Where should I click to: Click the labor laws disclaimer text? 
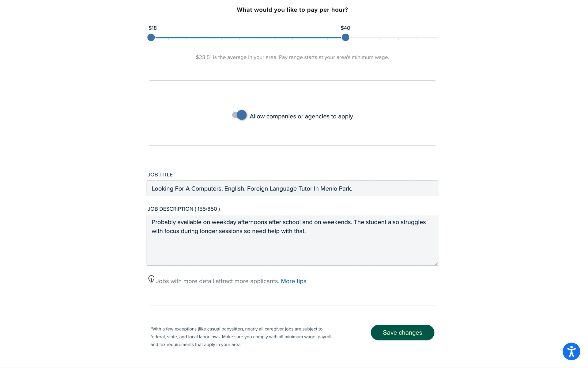(241, 337)
